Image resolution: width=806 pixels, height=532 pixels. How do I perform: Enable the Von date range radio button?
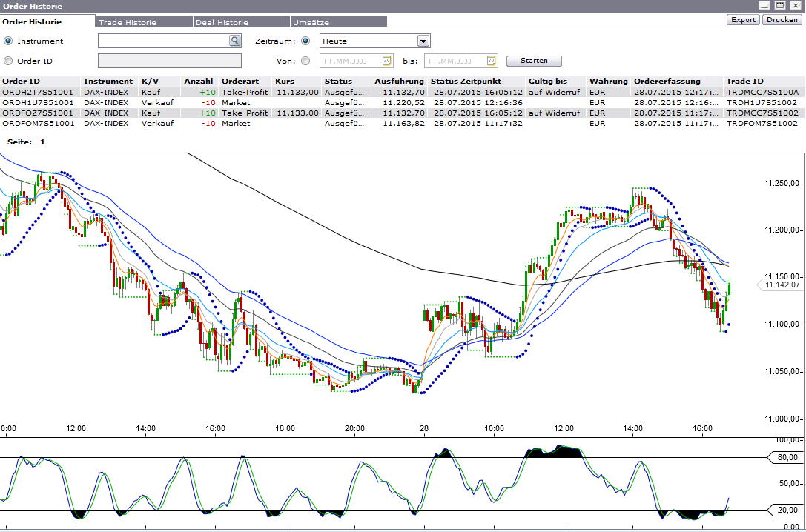[305, 61]
